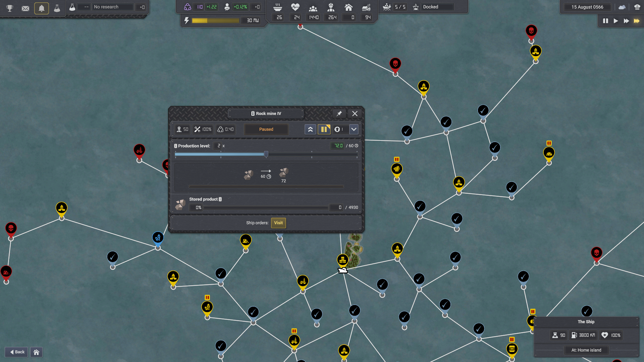Viewport: 644px width, 362px height.
Task: Click the No research status field
Action: pyautogui.click(x=113, y=7)
